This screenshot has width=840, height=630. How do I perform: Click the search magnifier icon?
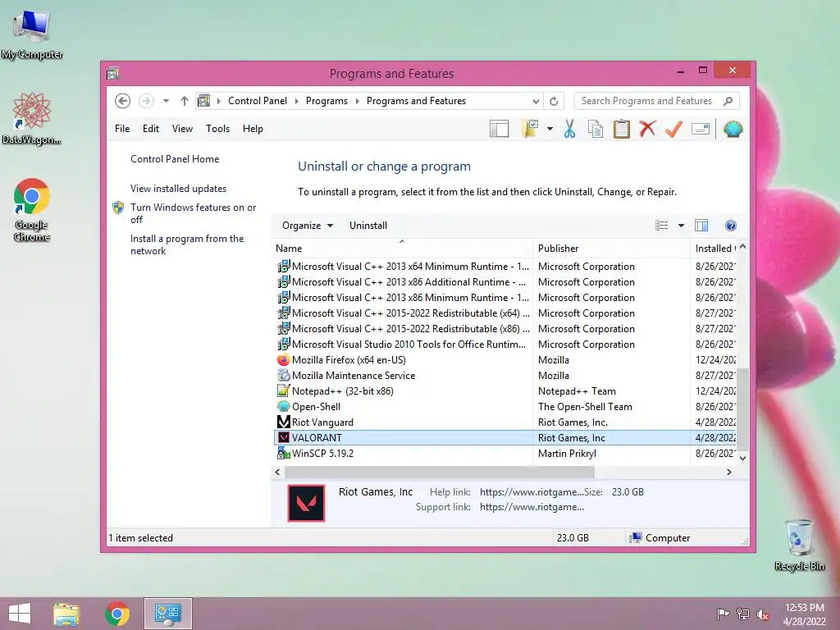point(728,101)
